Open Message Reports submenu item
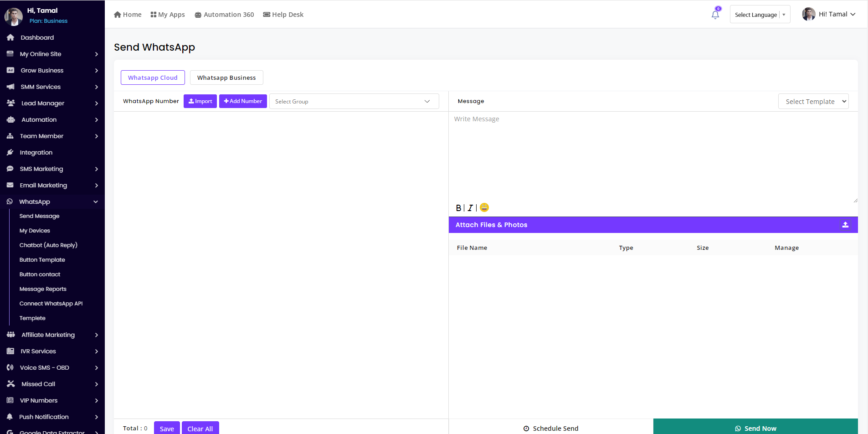The height and width of the screenshot is (434, 868). coord(43,289)
